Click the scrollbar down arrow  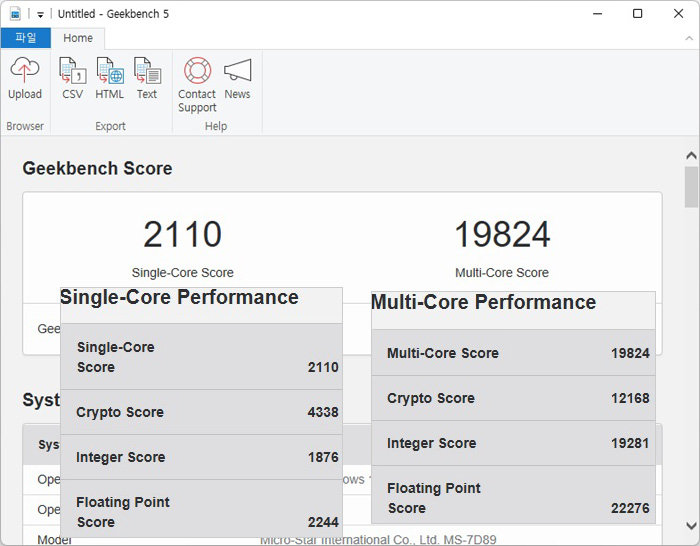point(691,525)
